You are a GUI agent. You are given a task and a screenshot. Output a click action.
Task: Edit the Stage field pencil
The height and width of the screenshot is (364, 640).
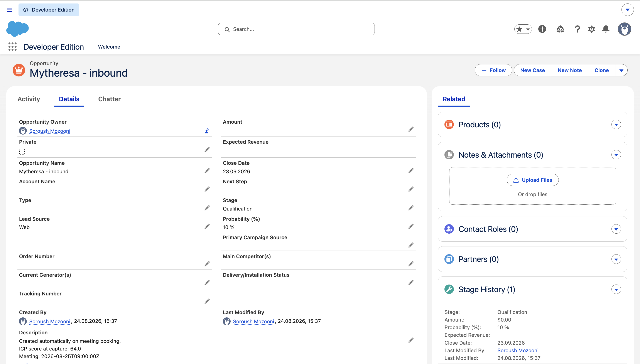click(x=411, y=208)
